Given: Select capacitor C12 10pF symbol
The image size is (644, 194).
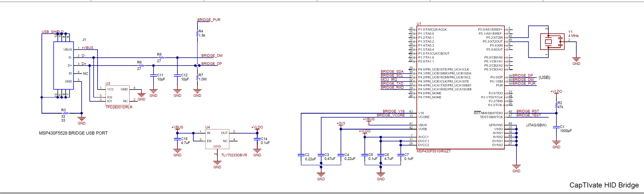Looking at the screenshot, I should (x=177, y=75).
